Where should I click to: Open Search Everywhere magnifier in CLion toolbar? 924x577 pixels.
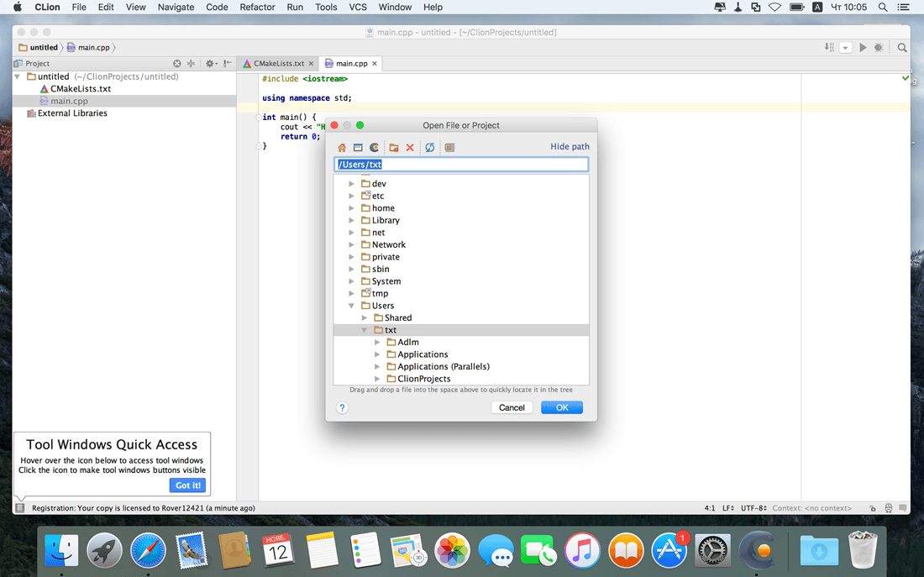[x=902, y=48]
